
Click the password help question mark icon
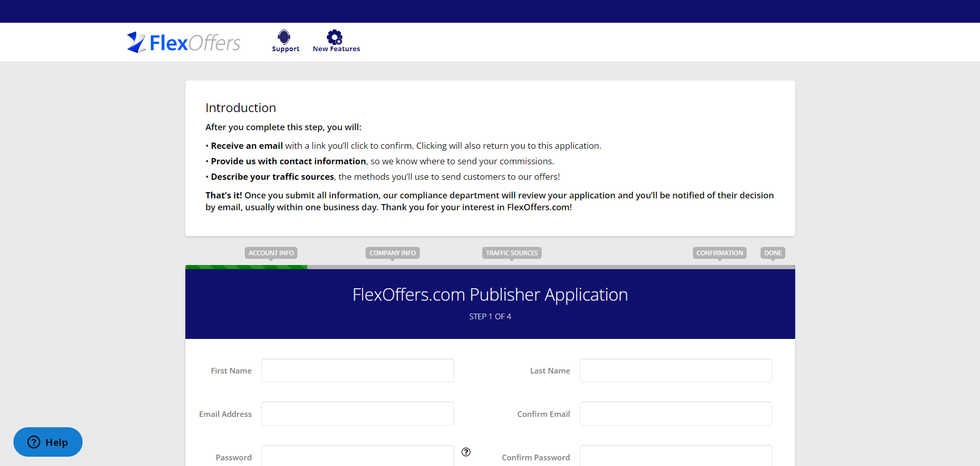tap(466, 452)
